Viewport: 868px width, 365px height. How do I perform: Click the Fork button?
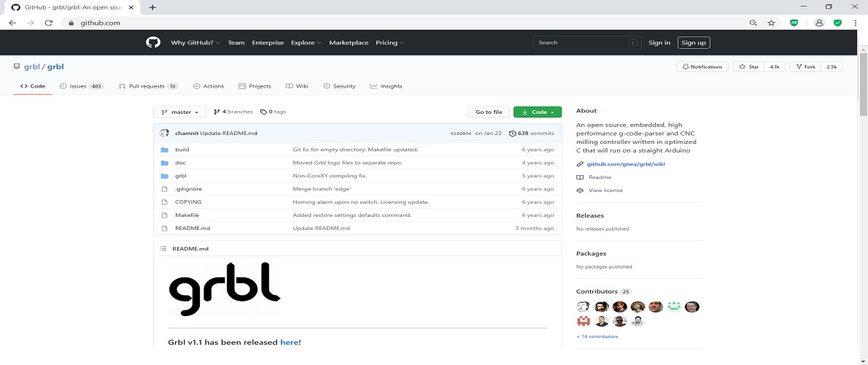(x=805, y=66)
